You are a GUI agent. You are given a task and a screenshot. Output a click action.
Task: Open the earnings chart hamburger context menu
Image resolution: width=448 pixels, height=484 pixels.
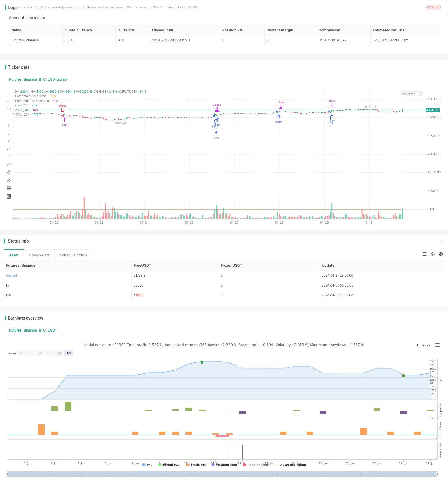(438, 345)
